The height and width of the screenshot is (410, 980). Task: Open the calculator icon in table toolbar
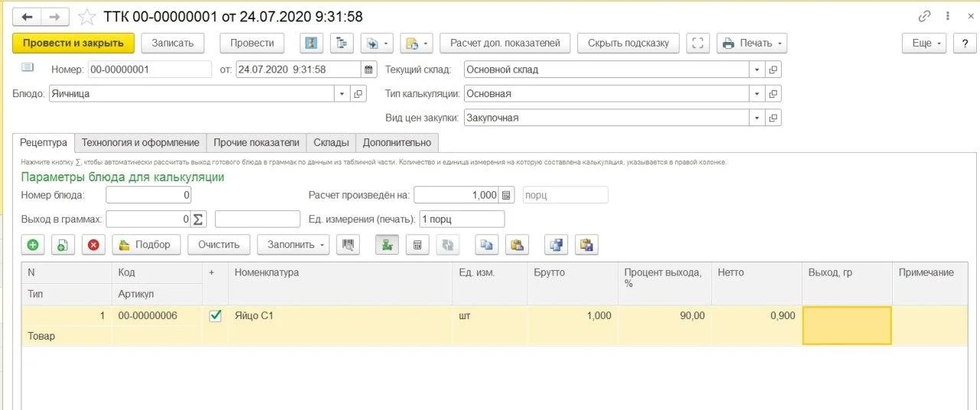click(417, 245)
